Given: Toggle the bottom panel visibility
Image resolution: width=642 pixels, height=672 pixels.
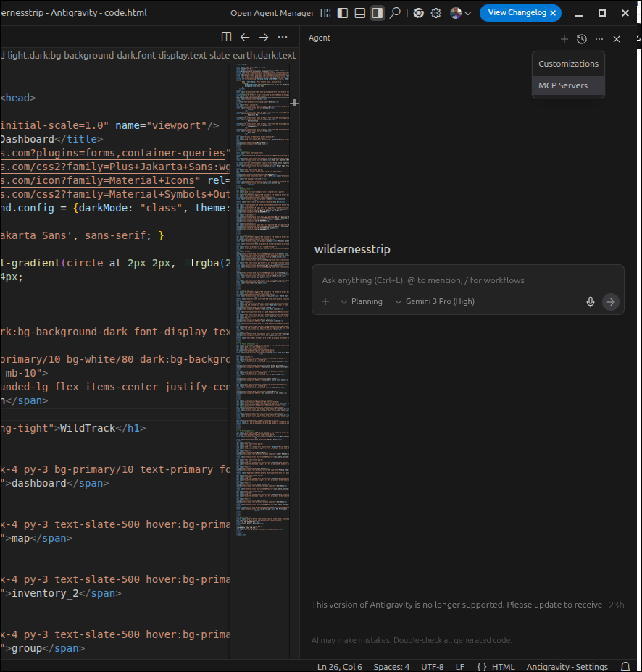Looking at the screenshot, I should pyautogui.click(x=360, y=13).
